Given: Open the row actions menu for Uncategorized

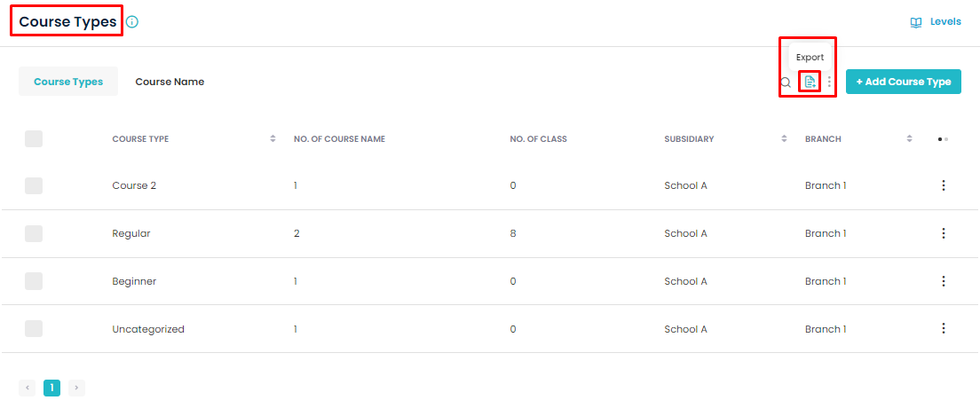Looking at the screenshot, I should pyautogui.click(x=944, y=329).
